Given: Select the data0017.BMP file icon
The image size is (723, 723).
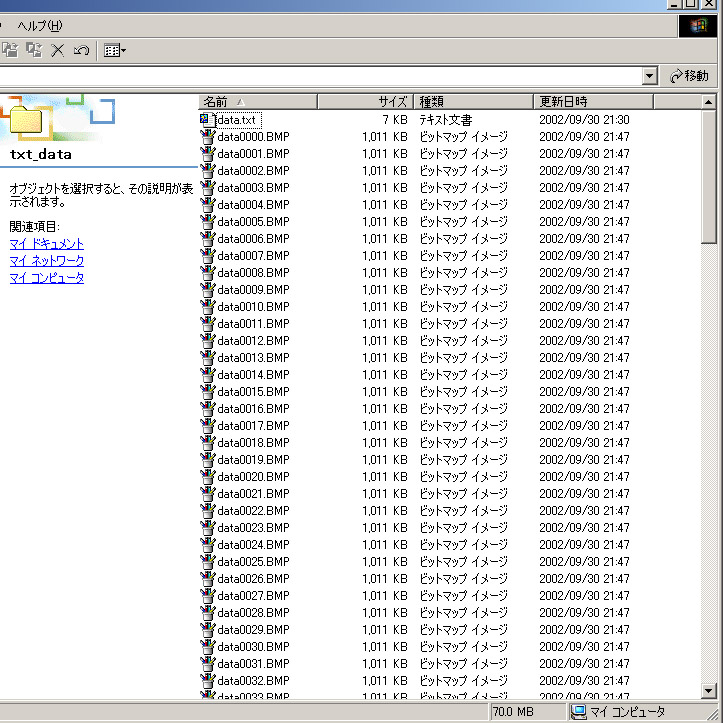Looking at the screenshot, I should (207, 426).
